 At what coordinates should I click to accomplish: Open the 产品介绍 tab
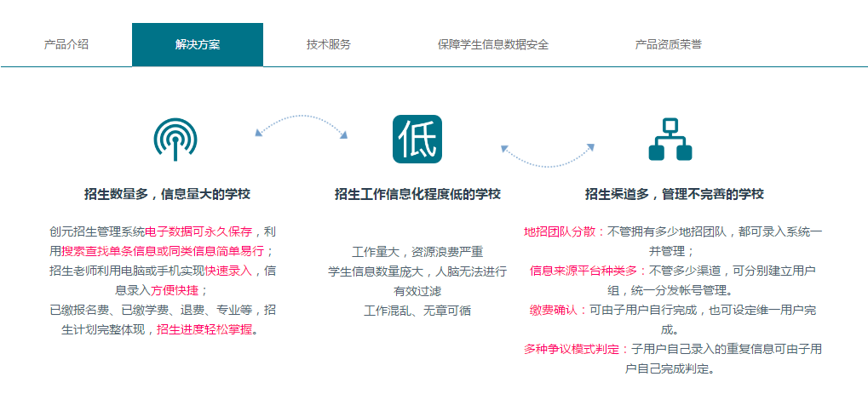tap(66, 44)
